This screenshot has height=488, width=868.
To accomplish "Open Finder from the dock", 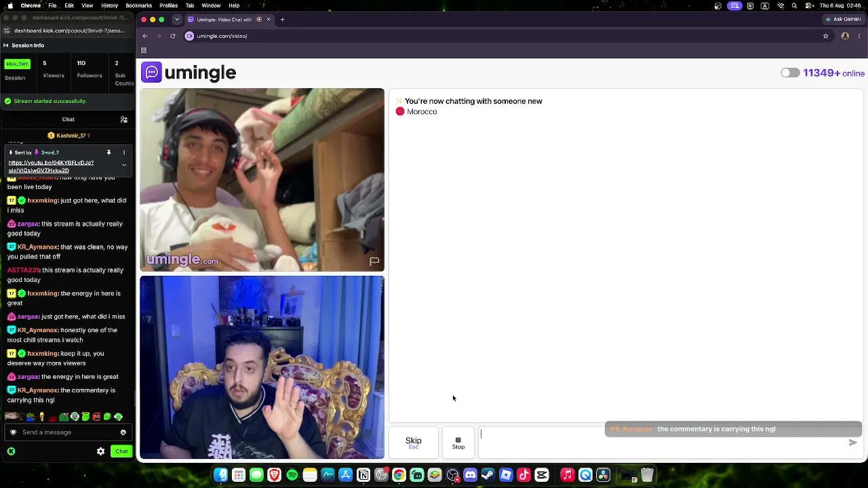I will coord(221,475).
